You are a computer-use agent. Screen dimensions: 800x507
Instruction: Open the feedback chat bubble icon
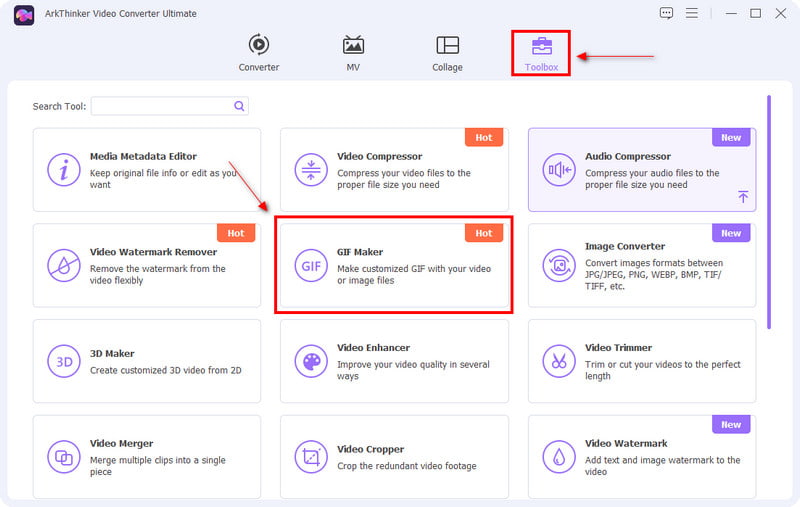666,13
